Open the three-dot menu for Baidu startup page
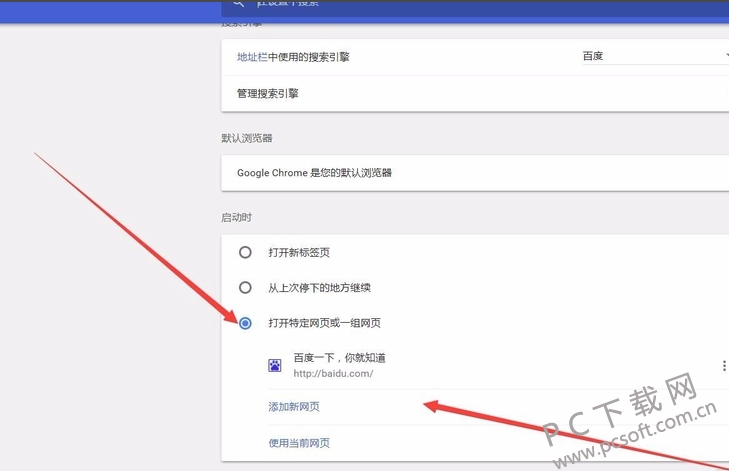 click(724, 366)
